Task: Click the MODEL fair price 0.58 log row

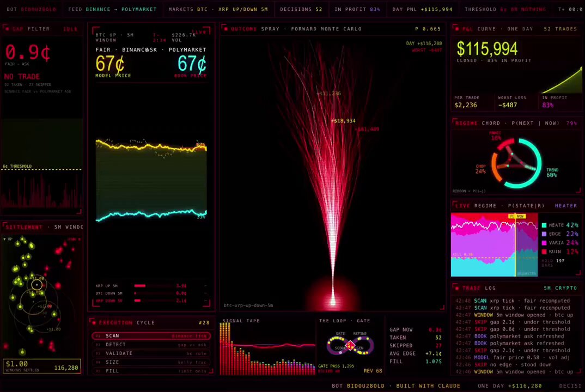Action: 513,357
